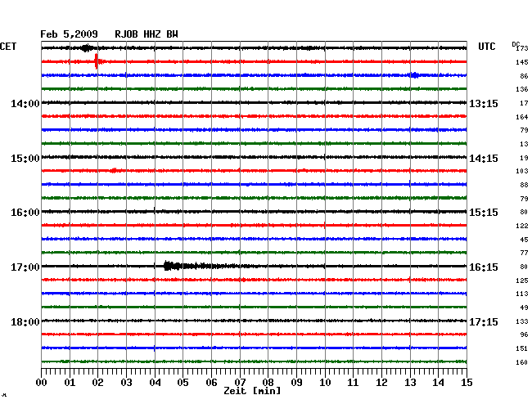The height and width of the screenshot is (404, 532).
Task: Click the '10' minute axis tick label
Action: pyautogui.click(x=325, y=383)
